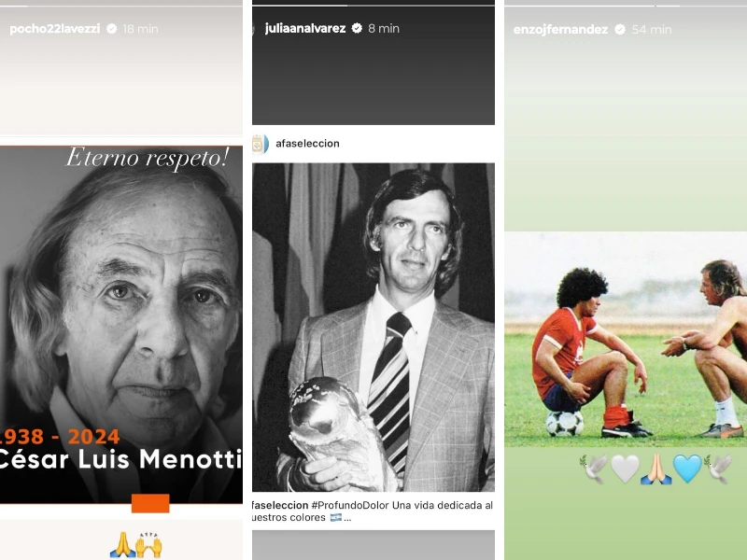Click the folded hands emoji between hearts
This screenshot has height=560, width=747.
(x=656, y=469)
